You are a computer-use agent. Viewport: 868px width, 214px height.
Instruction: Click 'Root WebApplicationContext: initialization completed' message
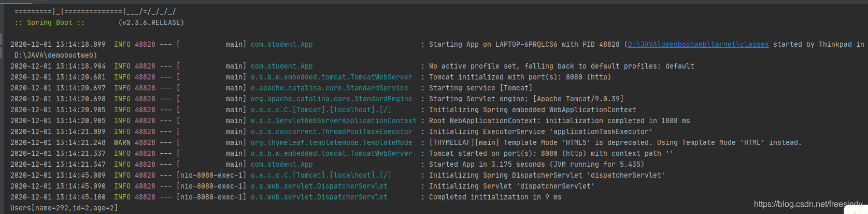(559, 121)
